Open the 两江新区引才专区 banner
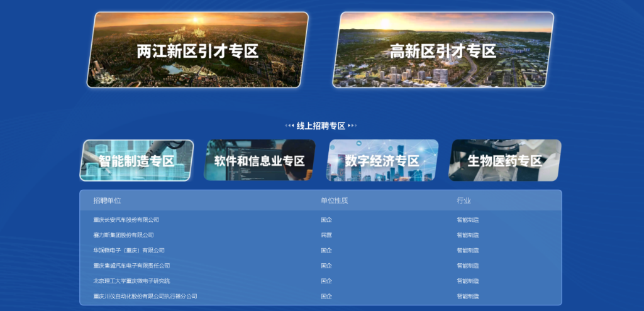The width and height of the screenshot is (644, 311). click(197, 50)
